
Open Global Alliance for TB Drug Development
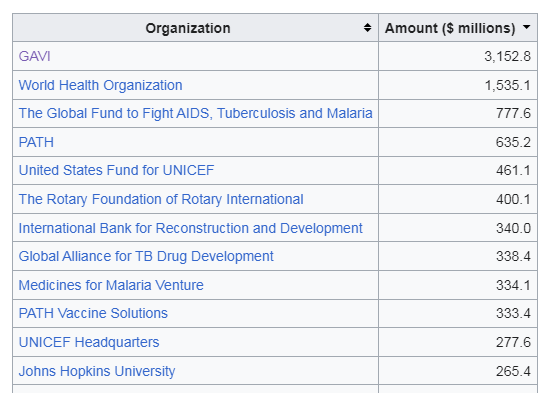146,257
